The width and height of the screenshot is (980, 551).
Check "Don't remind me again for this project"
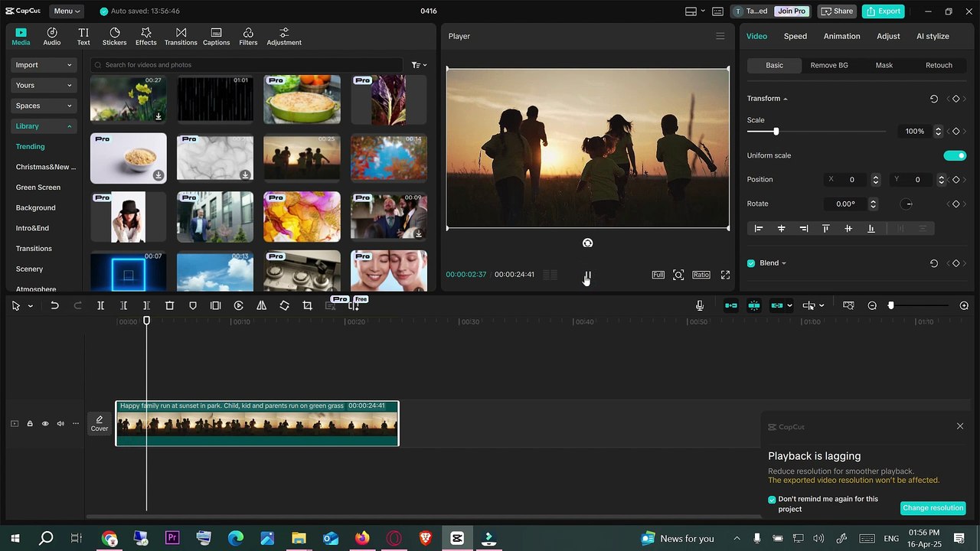[x=772, y=499]
